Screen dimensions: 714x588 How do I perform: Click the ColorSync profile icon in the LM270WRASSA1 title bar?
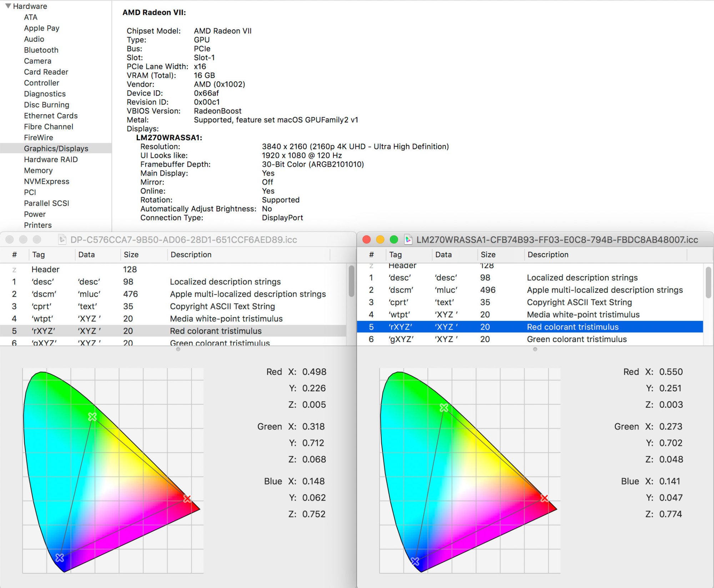point(407,240)
